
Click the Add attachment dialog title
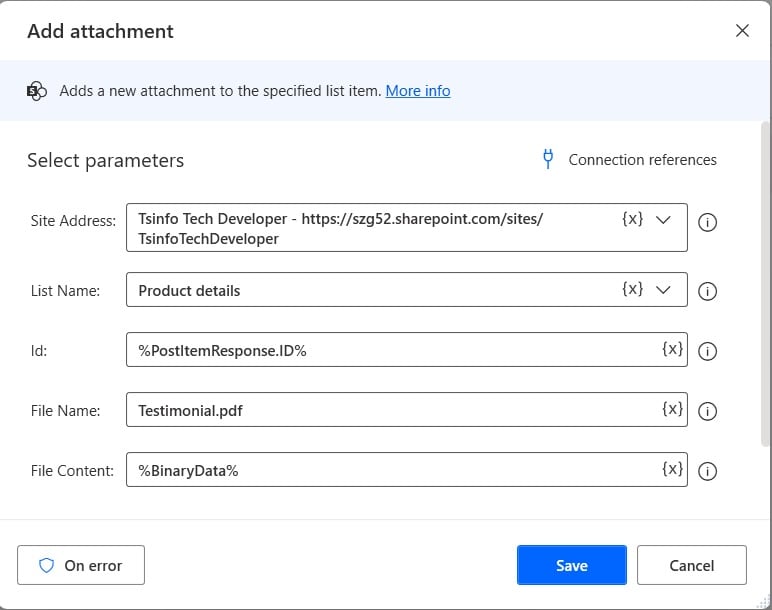click(x=100, y=31)
